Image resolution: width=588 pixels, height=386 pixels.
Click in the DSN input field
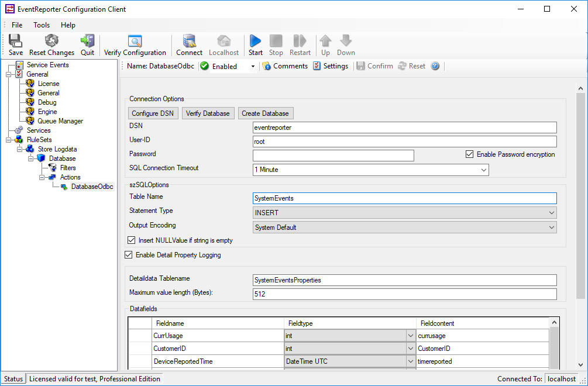pos(405,127)
